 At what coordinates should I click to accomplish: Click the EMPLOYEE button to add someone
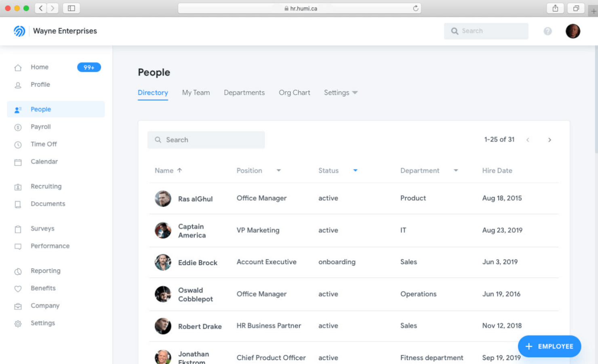click(549, 346)
